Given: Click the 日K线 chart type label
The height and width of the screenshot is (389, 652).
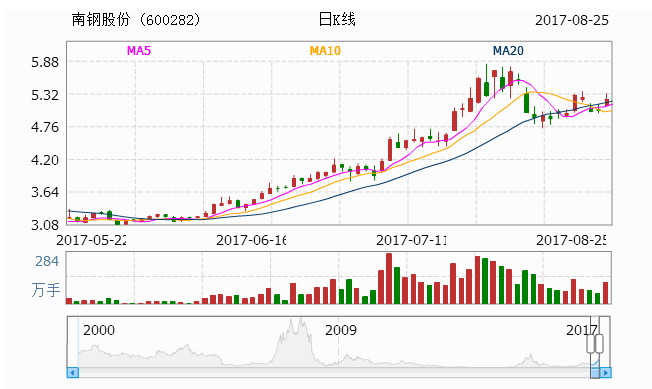Looking at the screenshot, I should (337, 20).
